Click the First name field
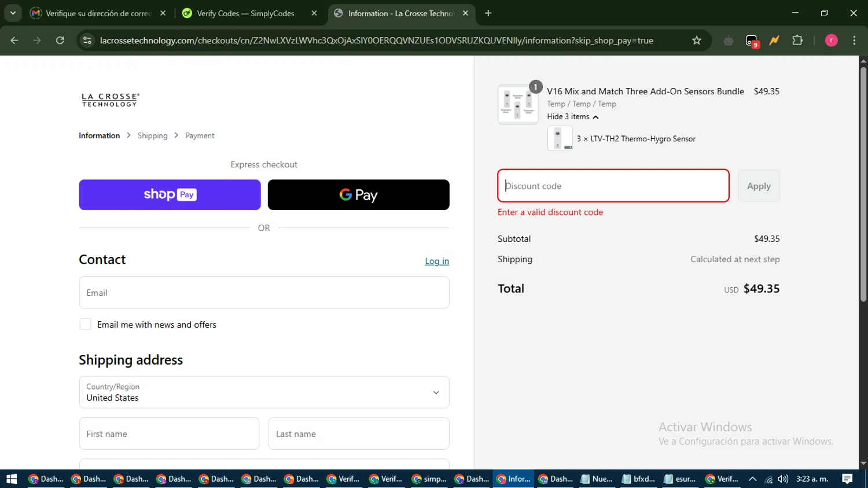The width and height of the screenshot is (868, 488). coord(169,434)
